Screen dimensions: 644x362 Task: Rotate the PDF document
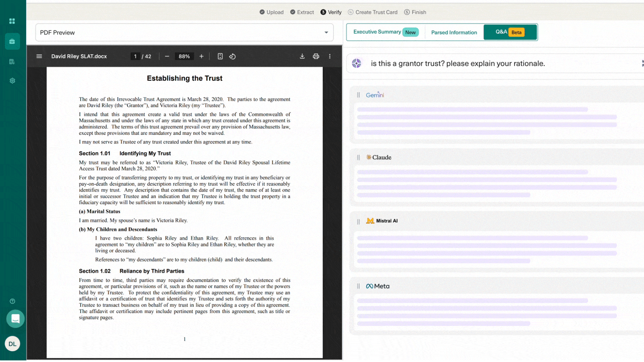233,56
